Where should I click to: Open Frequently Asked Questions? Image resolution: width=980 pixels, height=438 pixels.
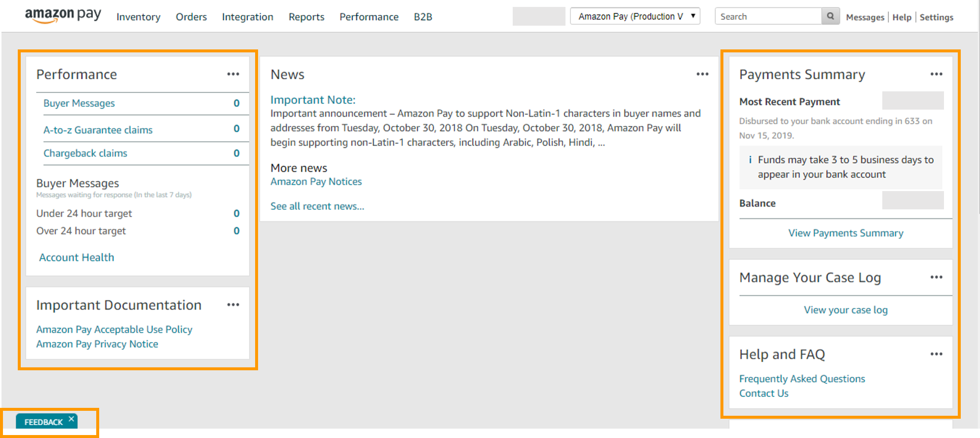click(802, 379)
